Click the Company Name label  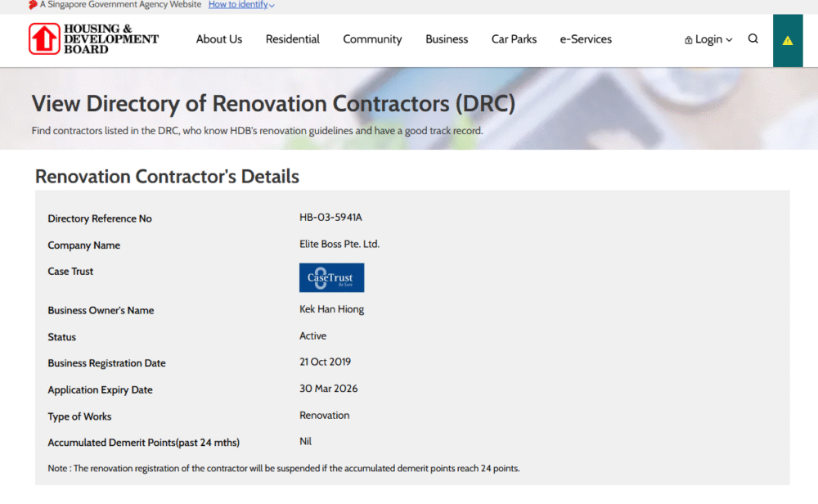pos(84,245)
